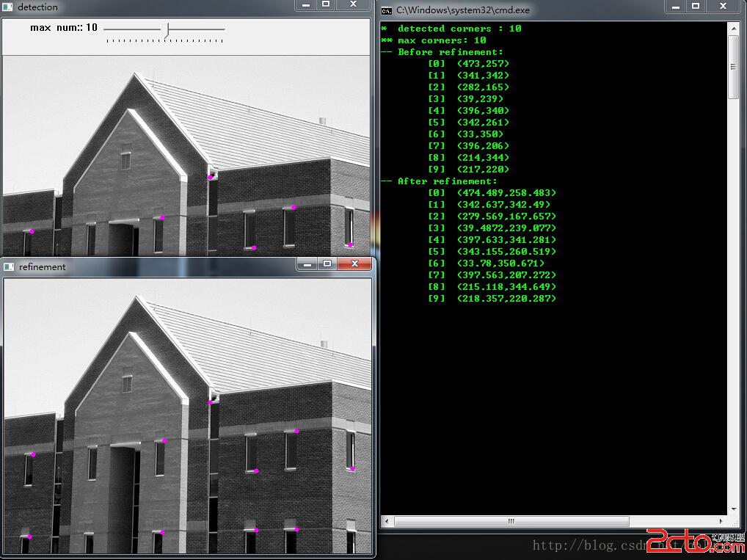Close the refinement window

(x=354, y=263)
